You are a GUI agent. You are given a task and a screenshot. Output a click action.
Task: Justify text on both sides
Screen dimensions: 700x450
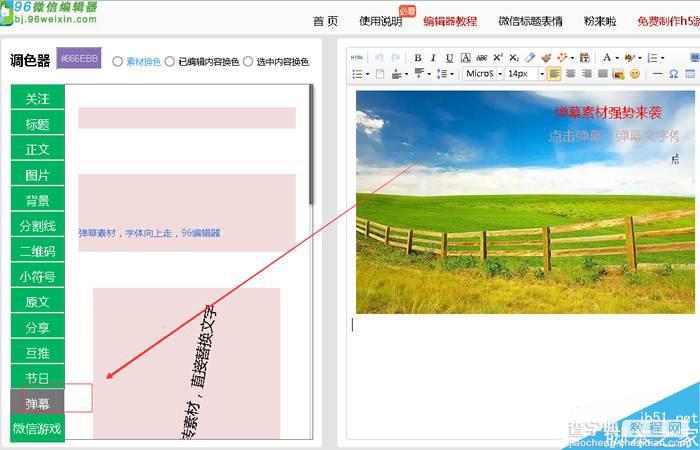click(603, 74)
